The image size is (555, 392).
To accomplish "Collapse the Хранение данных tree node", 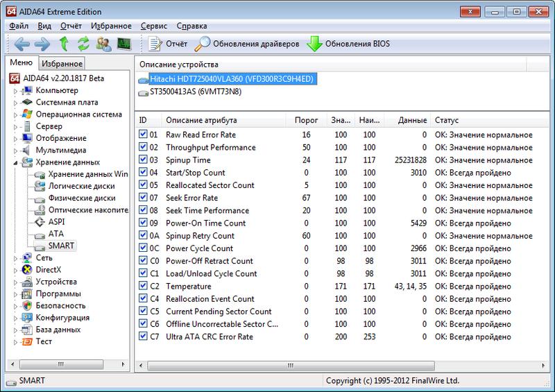I will [15, 163].
